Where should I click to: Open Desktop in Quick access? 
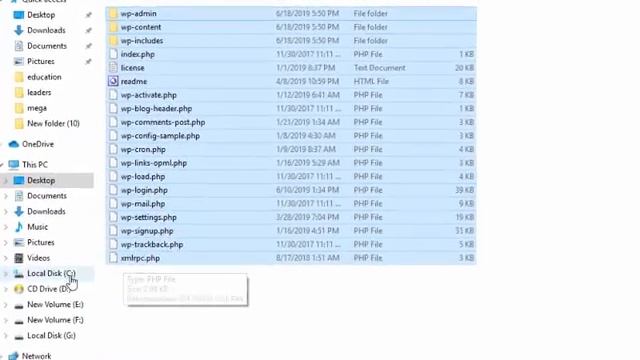pyautogui.click(x=41, y=15)
